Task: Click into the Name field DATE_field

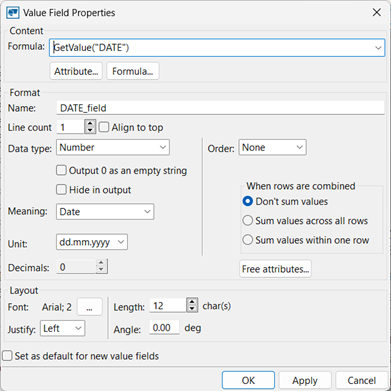Action: pos(220,108)
